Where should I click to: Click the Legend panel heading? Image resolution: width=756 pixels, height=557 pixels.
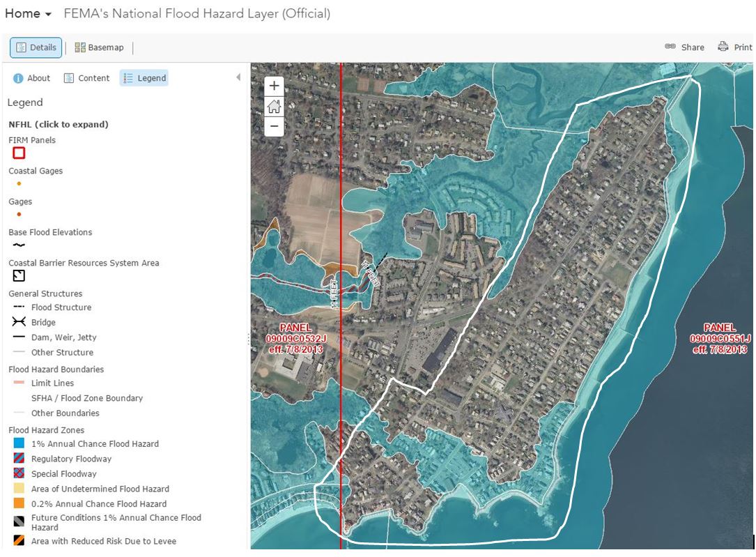[x=25, y=102]
